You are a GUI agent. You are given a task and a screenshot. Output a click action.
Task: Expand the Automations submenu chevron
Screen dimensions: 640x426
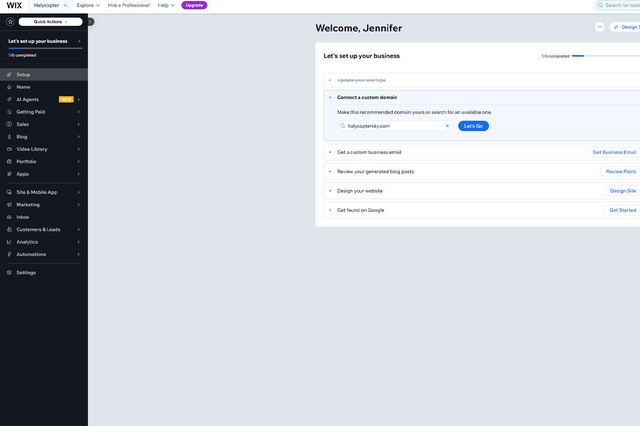[x=79, y=254]
